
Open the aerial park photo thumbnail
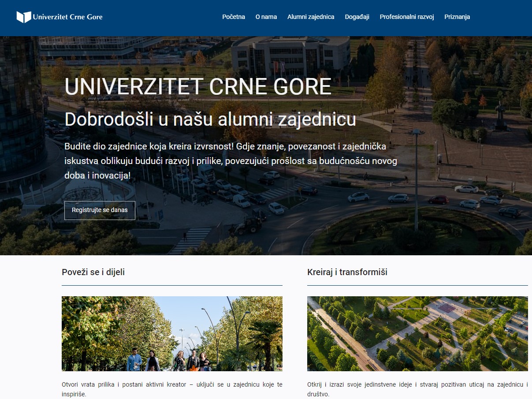(x=417, y=334)
